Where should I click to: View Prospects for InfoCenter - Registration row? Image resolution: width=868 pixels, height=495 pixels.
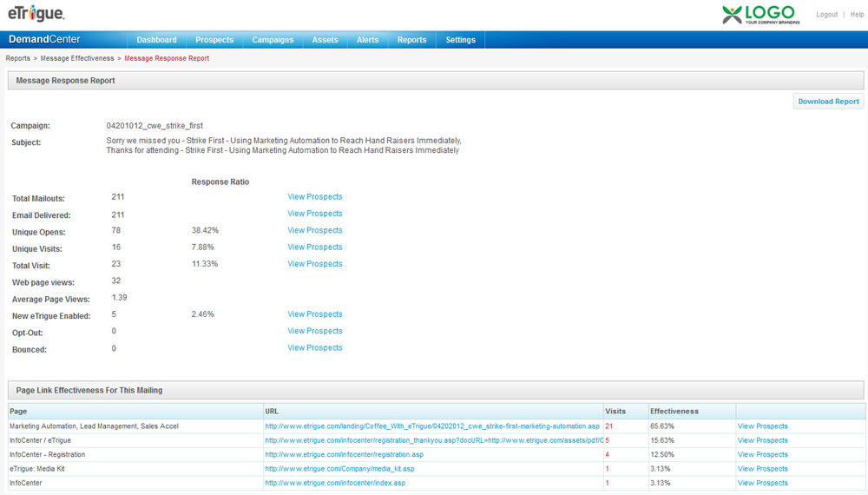tap(762, 454)
